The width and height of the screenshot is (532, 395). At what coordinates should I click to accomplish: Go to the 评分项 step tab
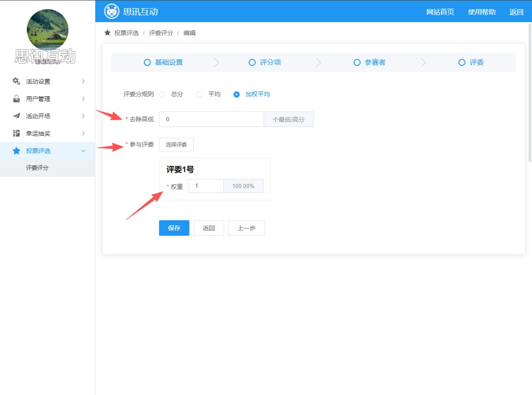click(x=265, y=63)
